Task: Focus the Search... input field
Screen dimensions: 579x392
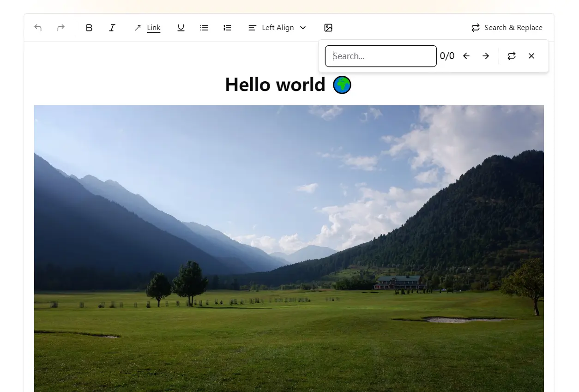Action: [x=380, y=56]
